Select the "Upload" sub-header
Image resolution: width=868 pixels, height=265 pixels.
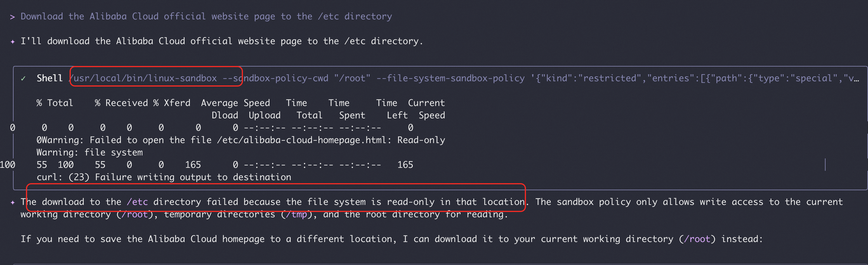(x=264, y=115)
